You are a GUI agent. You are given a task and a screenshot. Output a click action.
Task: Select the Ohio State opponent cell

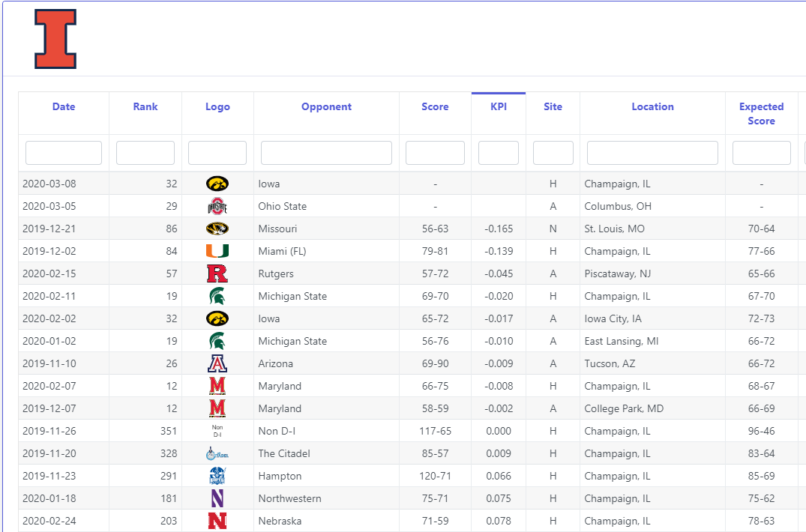[x=326, y=206]
